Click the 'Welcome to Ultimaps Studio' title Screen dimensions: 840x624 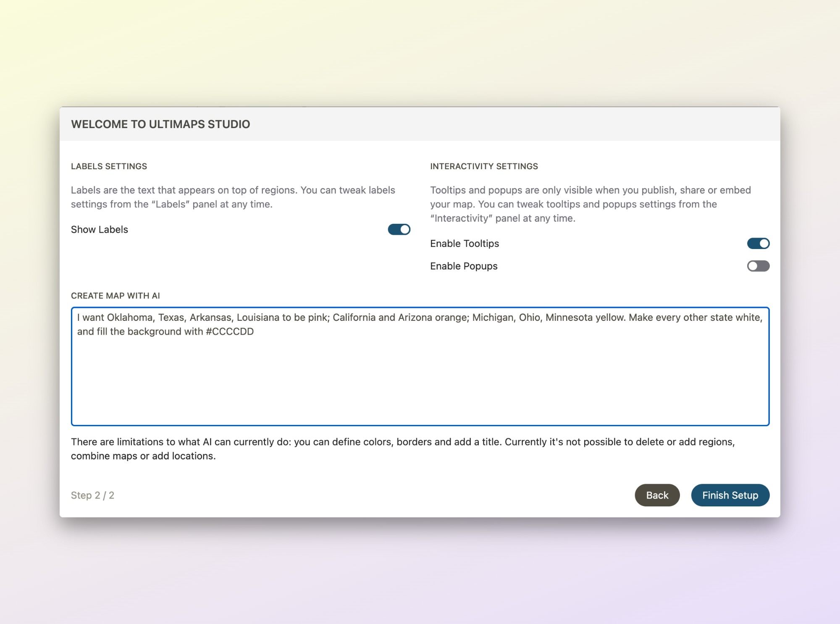(x=160, y=124)
